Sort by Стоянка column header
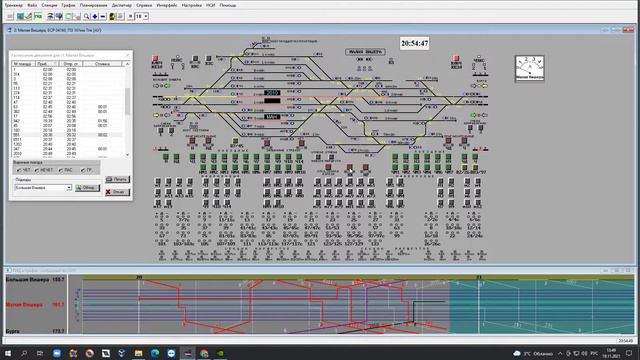 point(102,64)
